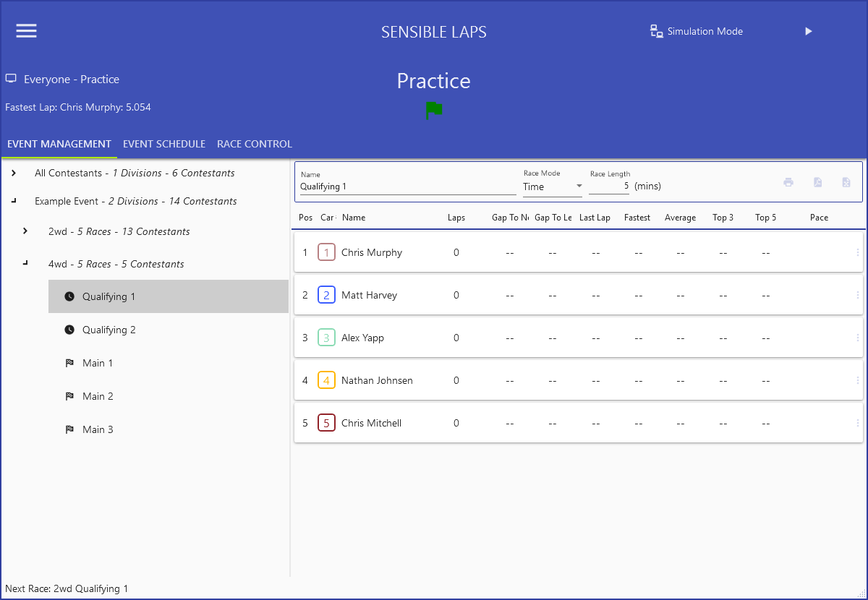Select Main 1 race in the tree
Image resolution: width=868 pixels, height=600 pixels.
click(98, 363)
